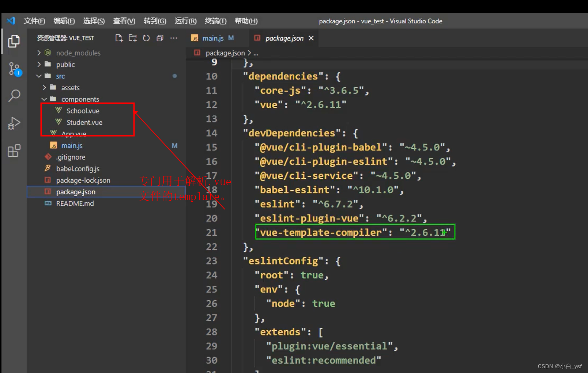Screen dimensions: 588x373
Task: Open main.js in the file tree
Action: click(72, 145)
